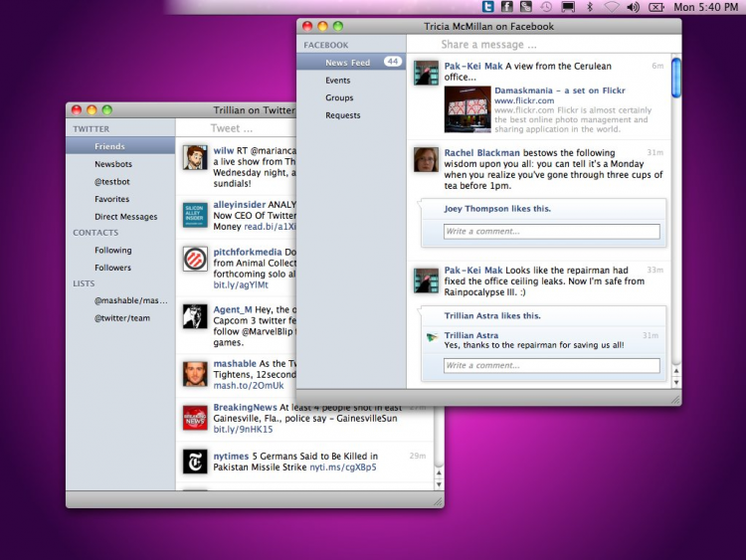Click the 44 unread badge on News Feed

click(x=393, y=62)
